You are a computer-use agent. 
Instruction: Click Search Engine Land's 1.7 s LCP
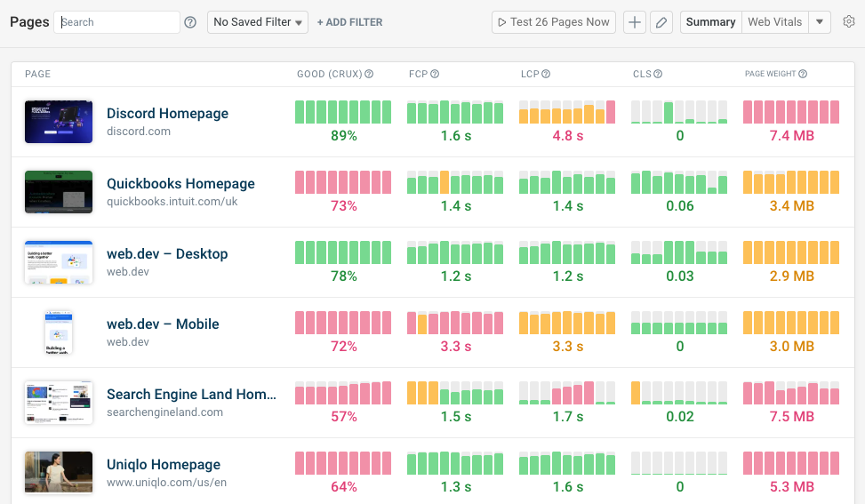568,416
